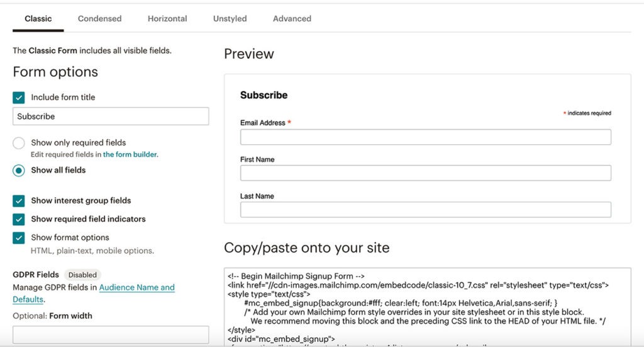Click into the Last Name preview field
This screenshot has width=644, height=347.
coord(426,210)
